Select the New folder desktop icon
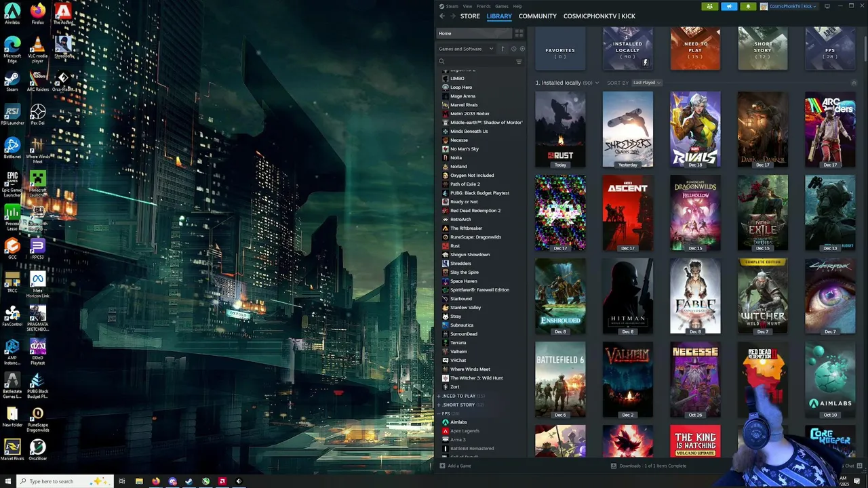The height and width of the screenshot is (488, 868). point(12,415)
